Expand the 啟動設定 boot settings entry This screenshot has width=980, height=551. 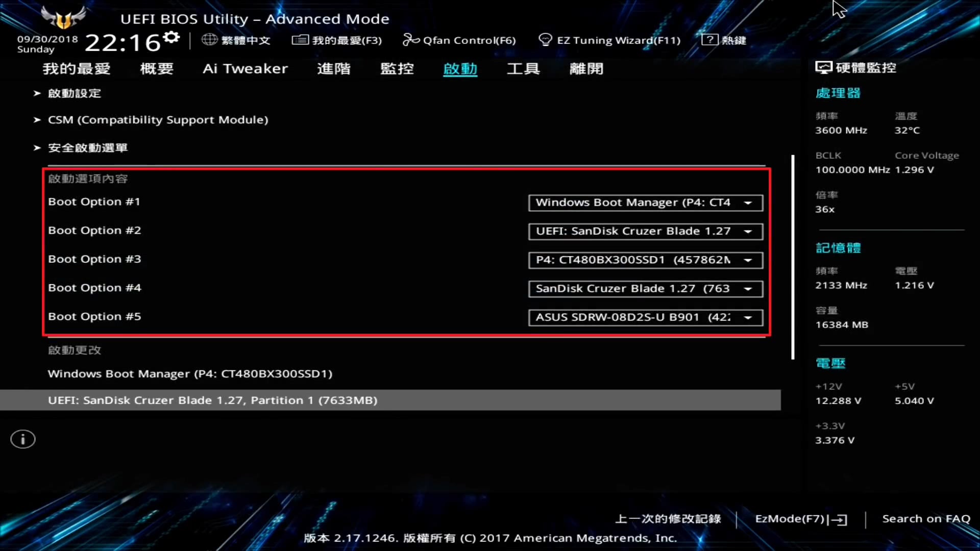75,93
